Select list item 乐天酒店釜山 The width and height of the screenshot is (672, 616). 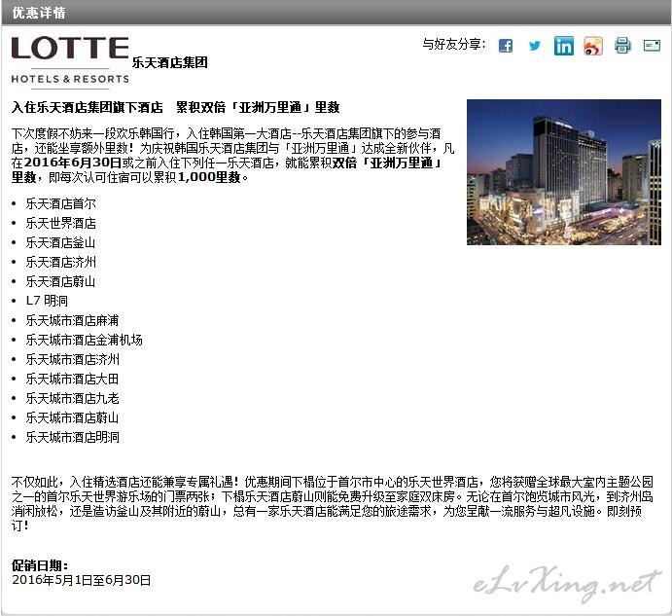click(60, 242)
